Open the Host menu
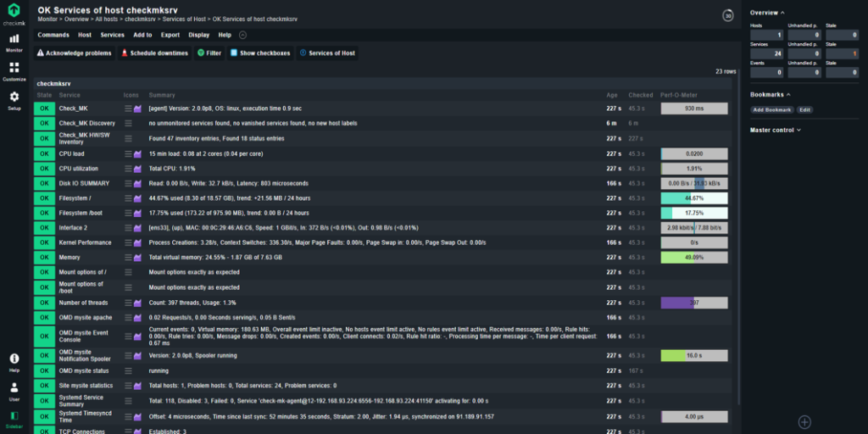868x434 pixels. click(85, 35)
